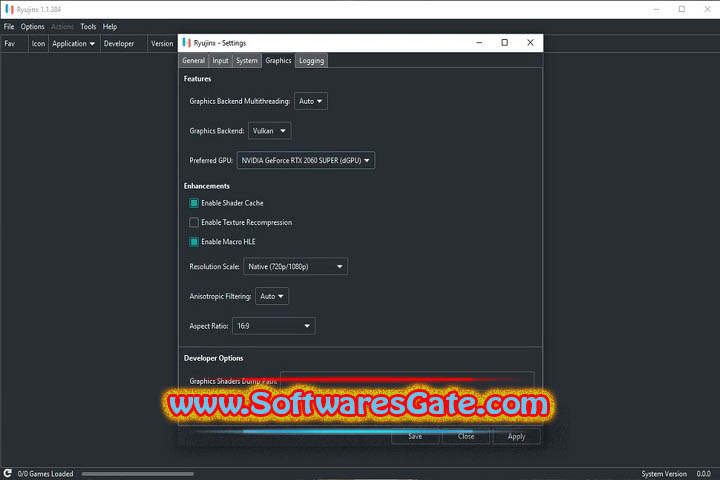
Task: Open the Anisotropic Filtering dropdown
Action: pyautogui.click(x=272, y=296)
